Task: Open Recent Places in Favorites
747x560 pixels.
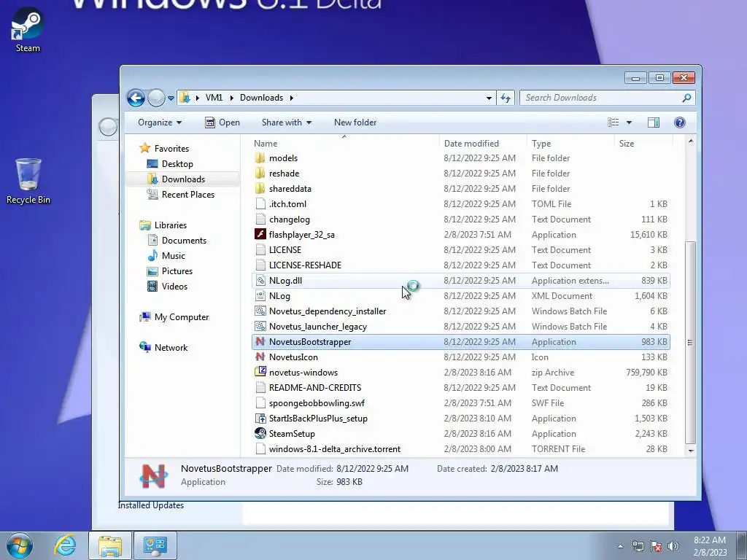Action: pos(188,194)
